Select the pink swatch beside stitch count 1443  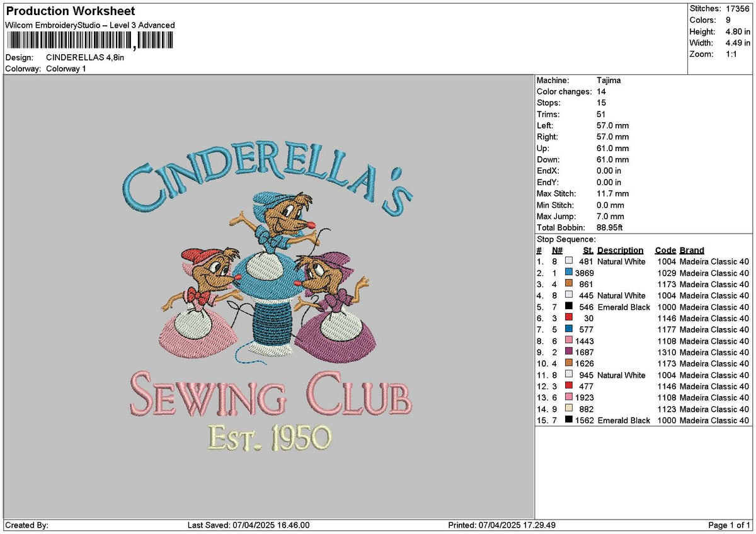click(569, 340)
